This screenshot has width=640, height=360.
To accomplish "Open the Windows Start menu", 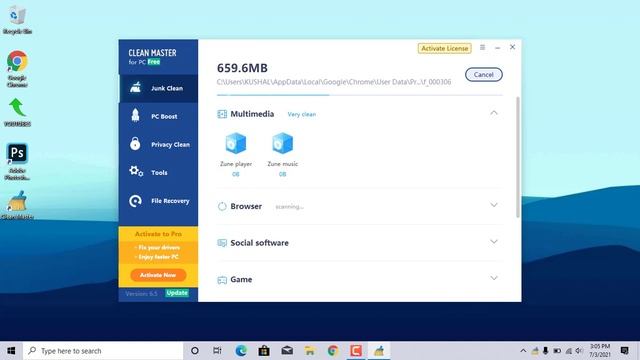I will (x=11, y=351).
